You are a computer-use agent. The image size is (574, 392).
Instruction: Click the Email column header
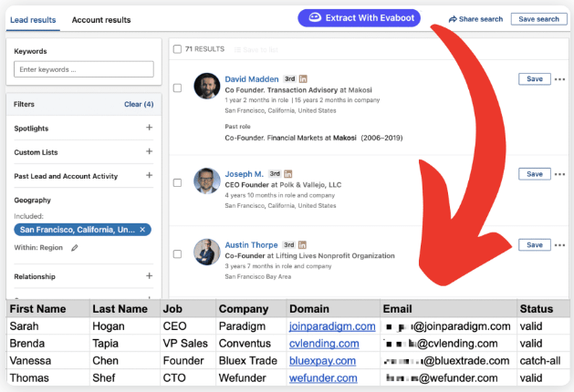click(x=448, y=309)
